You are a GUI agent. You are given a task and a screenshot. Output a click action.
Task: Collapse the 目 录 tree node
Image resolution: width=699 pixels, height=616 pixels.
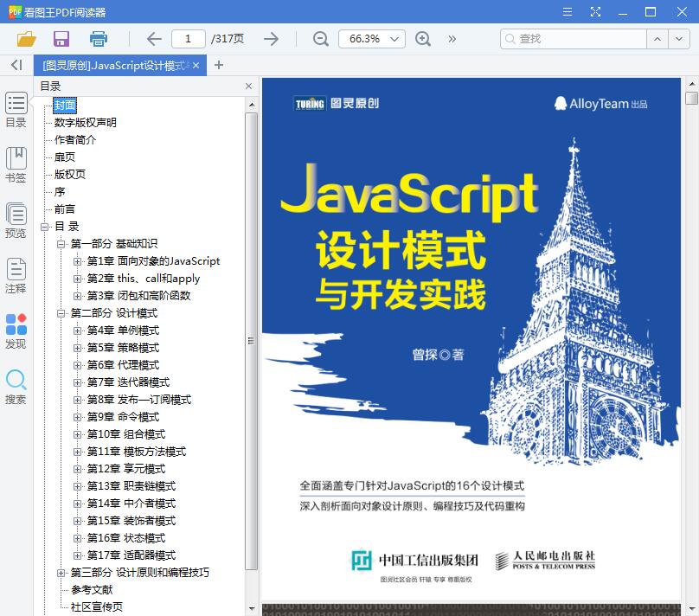[x=44, y=227]
